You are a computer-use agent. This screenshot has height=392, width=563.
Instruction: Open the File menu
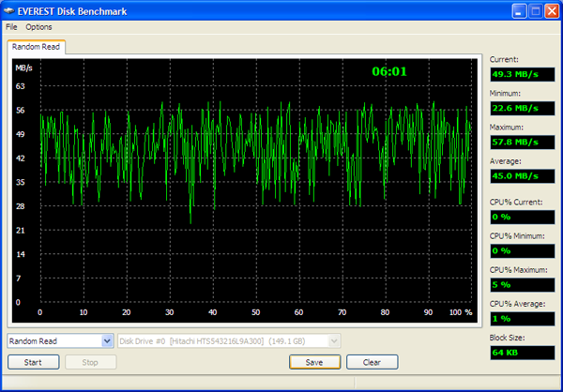click(11, 27)
